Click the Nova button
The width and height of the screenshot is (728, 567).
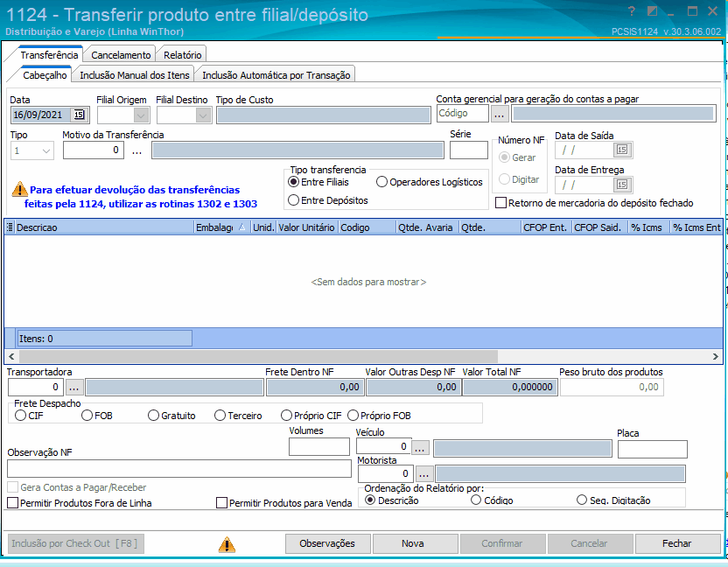click(413, 543)
